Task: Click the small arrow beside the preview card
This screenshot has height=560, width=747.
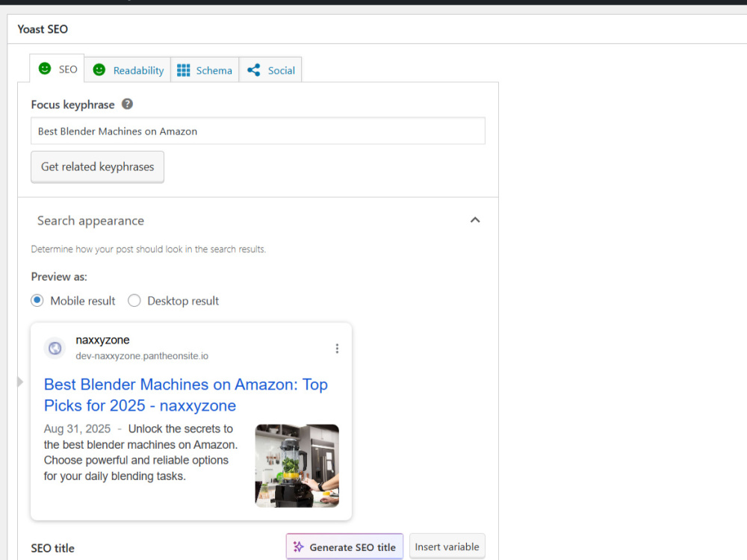Action: (20, 382)
